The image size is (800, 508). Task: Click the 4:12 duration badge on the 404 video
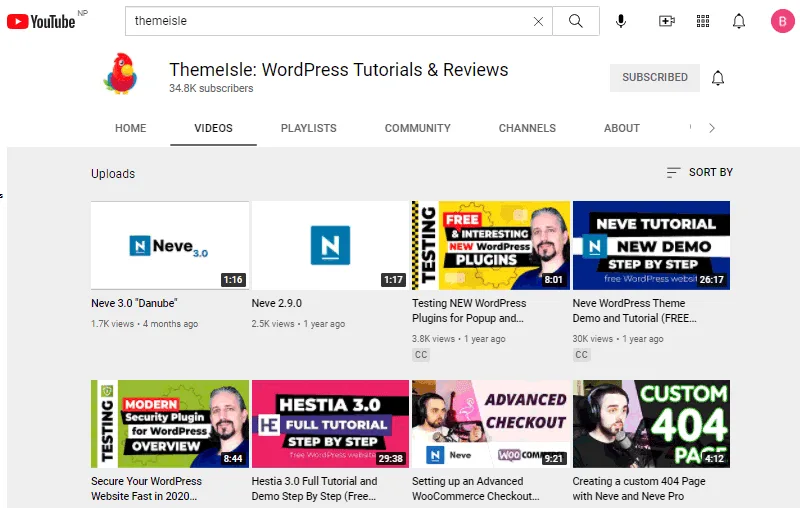click(714, 459)
